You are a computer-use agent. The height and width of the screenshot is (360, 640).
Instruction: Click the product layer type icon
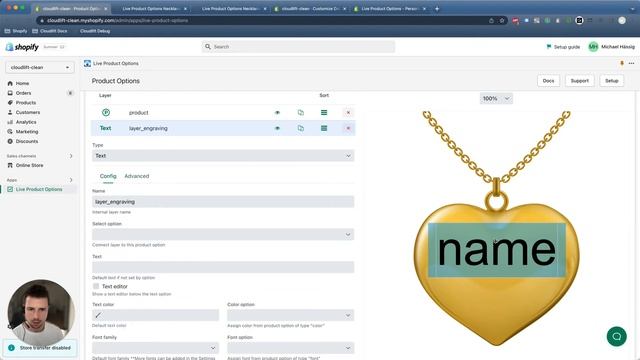106,113
